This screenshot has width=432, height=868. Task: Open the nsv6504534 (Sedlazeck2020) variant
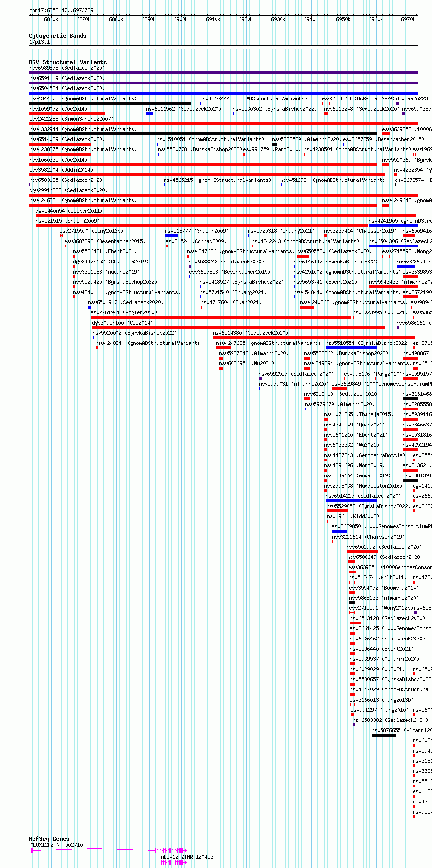(67, 88)
